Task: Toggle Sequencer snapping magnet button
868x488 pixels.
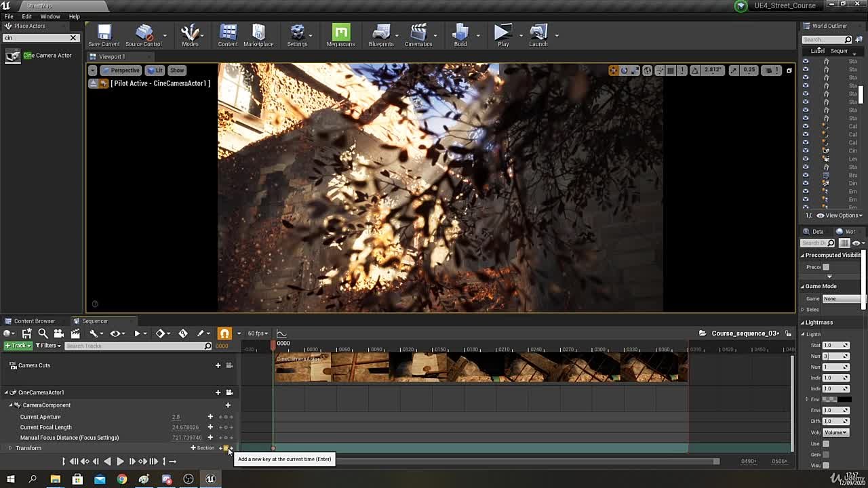Action: coord(224,333)
